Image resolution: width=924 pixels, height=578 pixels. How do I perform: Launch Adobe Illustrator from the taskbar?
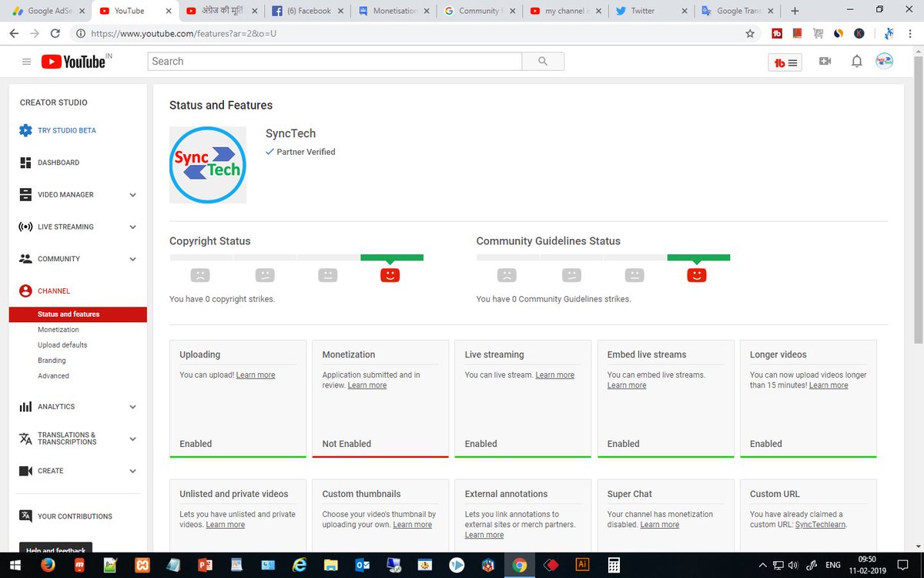coord(582,565)
